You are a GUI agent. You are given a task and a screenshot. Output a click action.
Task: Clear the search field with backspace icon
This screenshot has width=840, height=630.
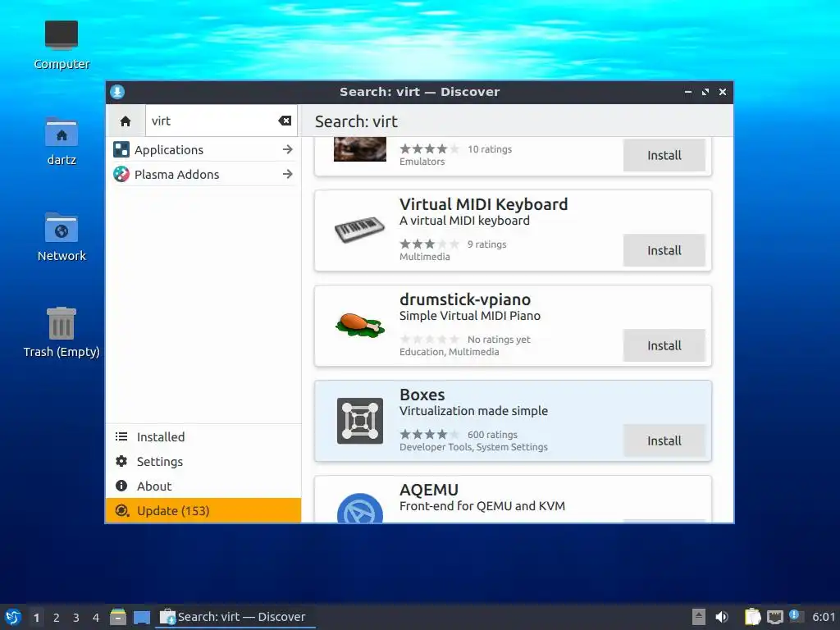285,121
